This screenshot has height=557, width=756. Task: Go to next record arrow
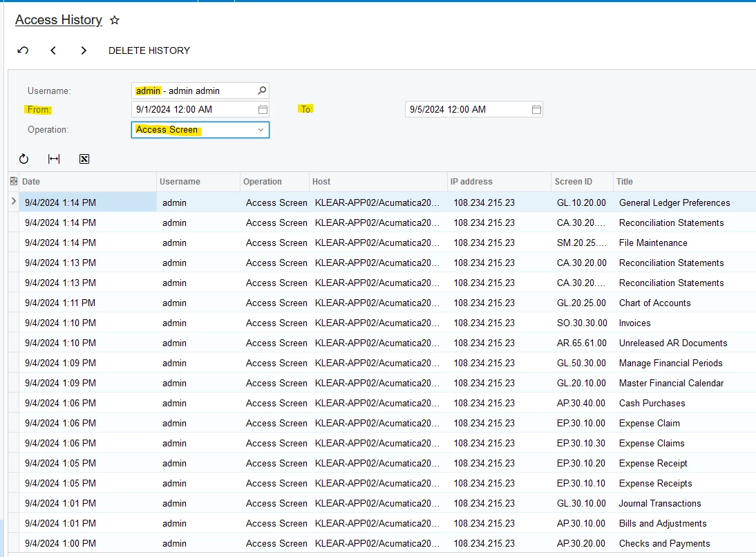coord(84,50)
